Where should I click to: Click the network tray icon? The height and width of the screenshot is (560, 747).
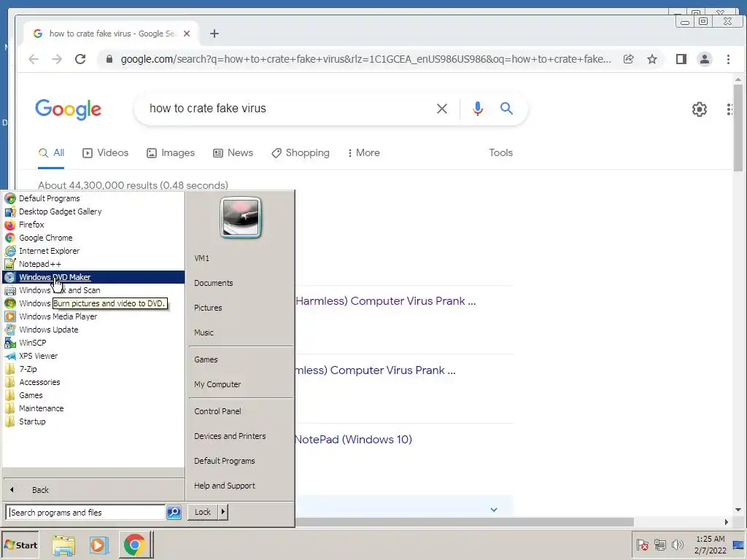coord(659,545)
